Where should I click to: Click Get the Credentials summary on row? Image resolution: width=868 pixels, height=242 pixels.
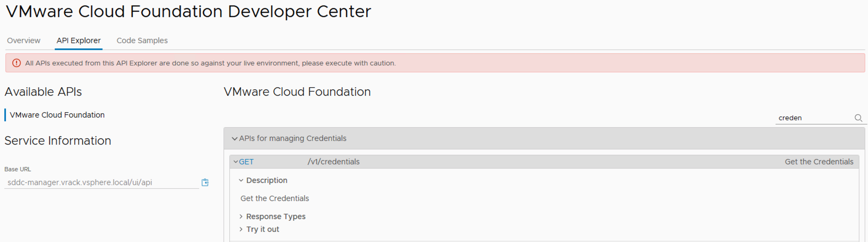pyautogui.click(x=819, y=162)
